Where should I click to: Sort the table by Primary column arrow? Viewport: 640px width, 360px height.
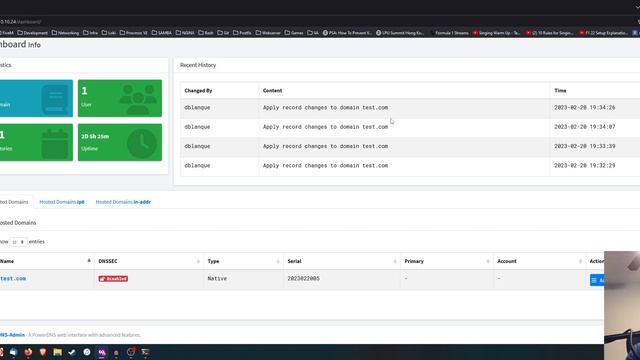pyautogui.click(x=488, y=261)
